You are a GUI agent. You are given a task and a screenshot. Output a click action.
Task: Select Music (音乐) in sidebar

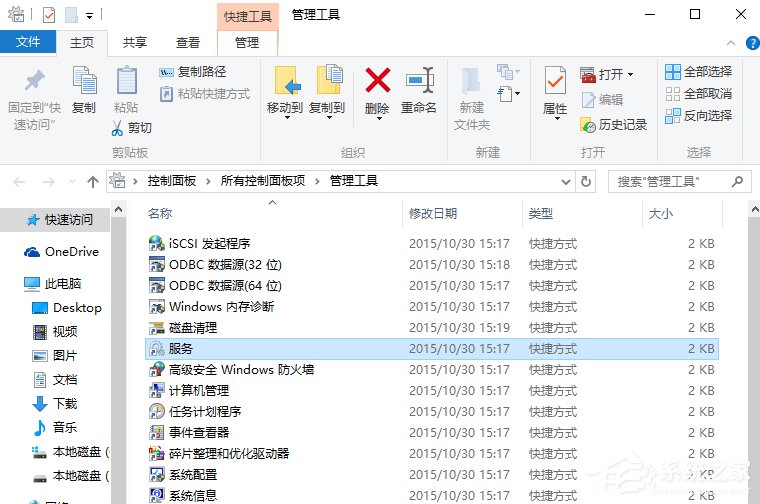point(55,427)
